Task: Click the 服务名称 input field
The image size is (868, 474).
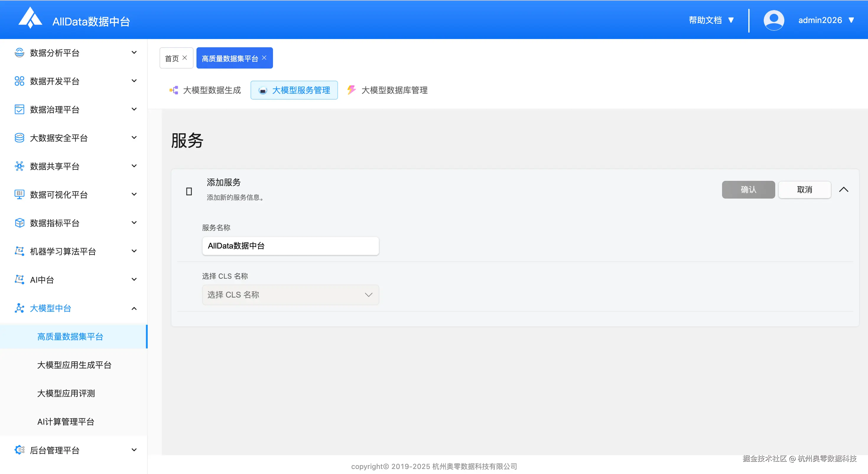Action: tap(290, 246)
